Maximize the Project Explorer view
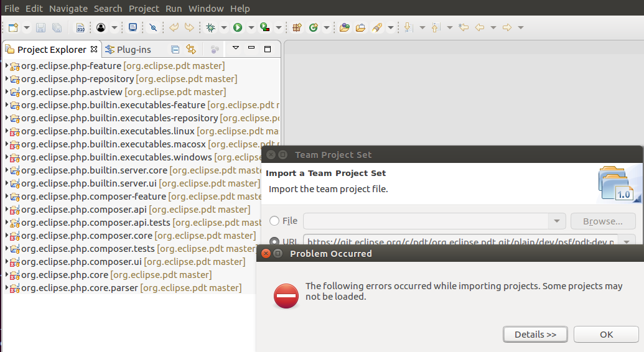Screen dimensions: 644x352 268,49
